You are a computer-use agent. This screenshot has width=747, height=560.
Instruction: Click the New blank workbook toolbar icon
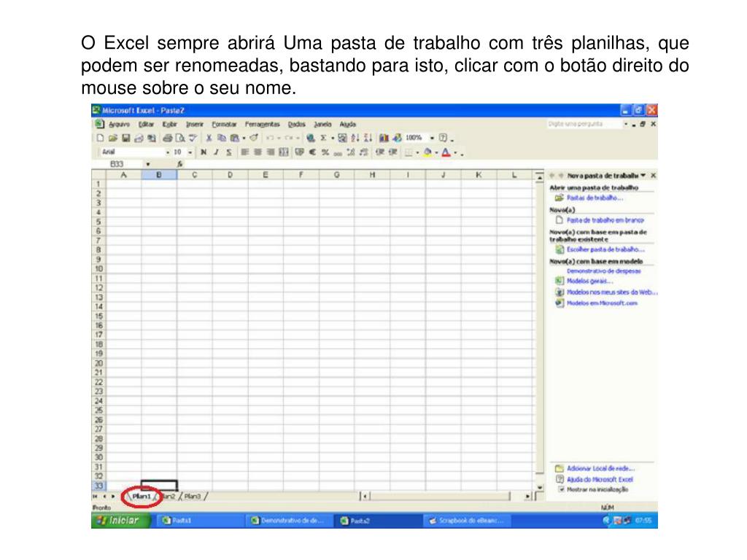click(x=100, y=138)
